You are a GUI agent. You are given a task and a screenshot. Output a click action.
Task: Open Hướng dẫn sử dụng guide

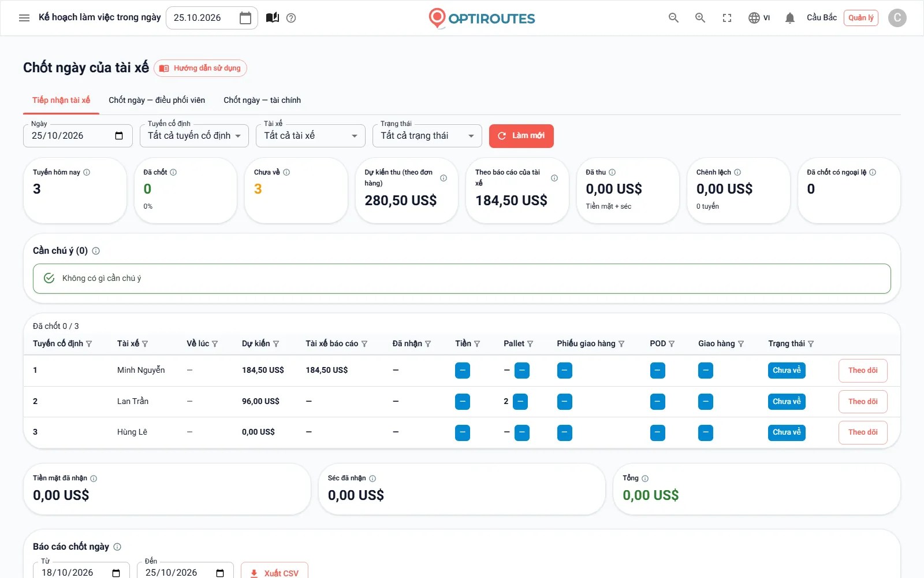[200, 68]
